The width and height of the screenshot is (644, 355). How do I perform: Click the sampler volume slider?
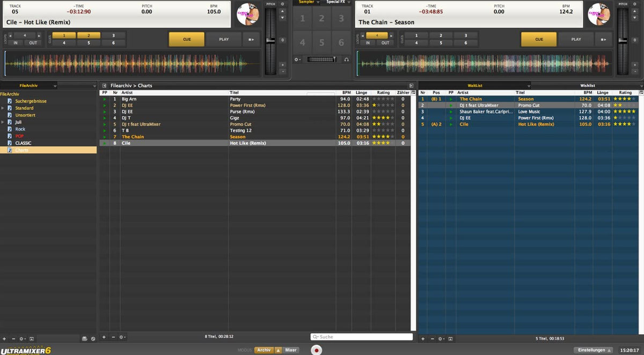click(x=321, y=60)
